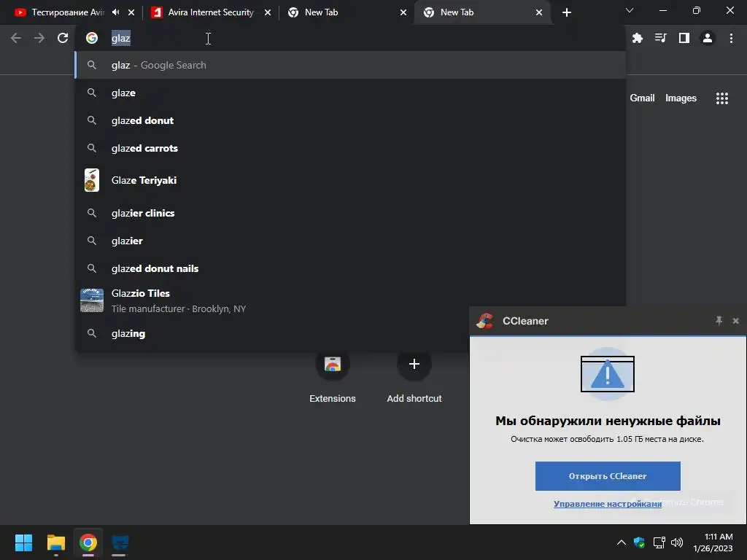Toggle the side panel icon
Image resolution: width=747 pixels, height=560 pixels.
(x=684, y=38)
